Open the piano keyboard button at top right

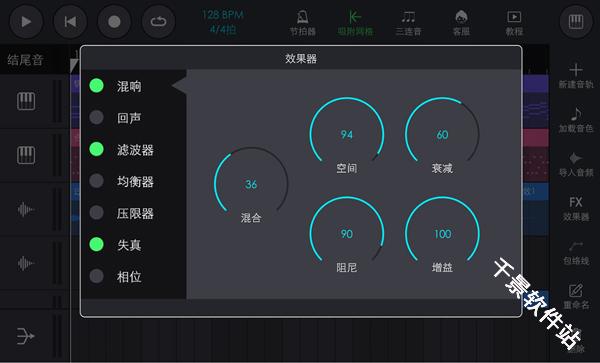click(x=576, y=21)
